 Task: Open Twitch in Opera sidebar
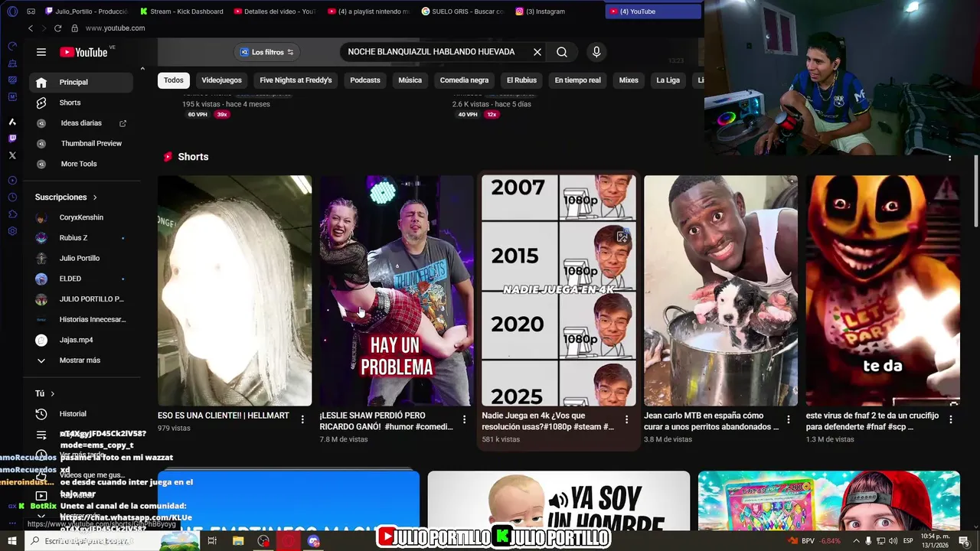tap(12, 139)
